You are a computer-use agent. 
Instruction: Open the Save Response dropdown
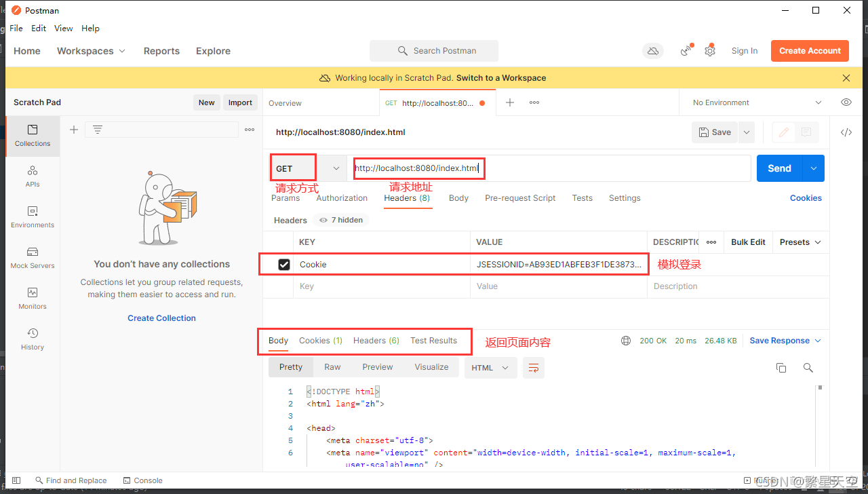click(x=785, y=341)
